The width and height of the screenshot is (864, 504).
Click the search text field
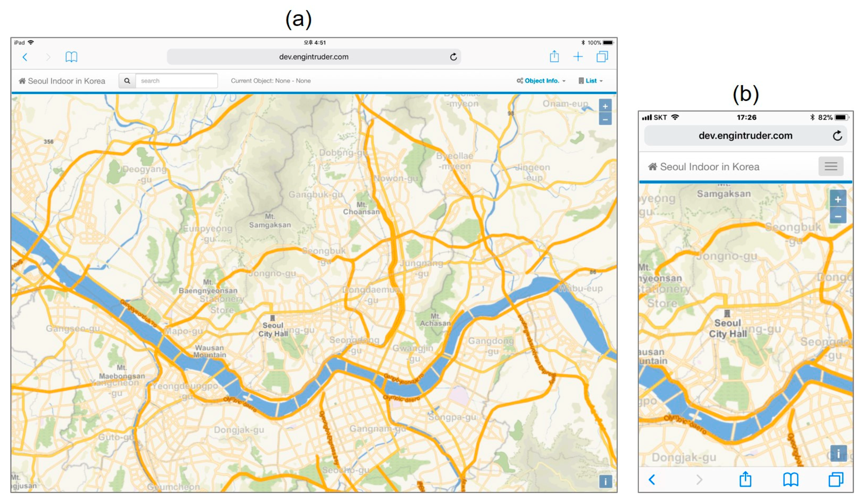coord(176,81)
